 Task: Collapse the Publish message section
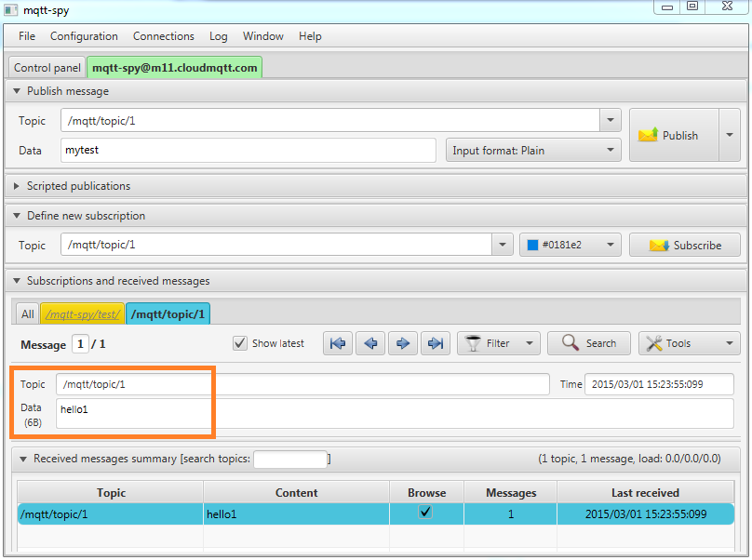coord(16,91)
